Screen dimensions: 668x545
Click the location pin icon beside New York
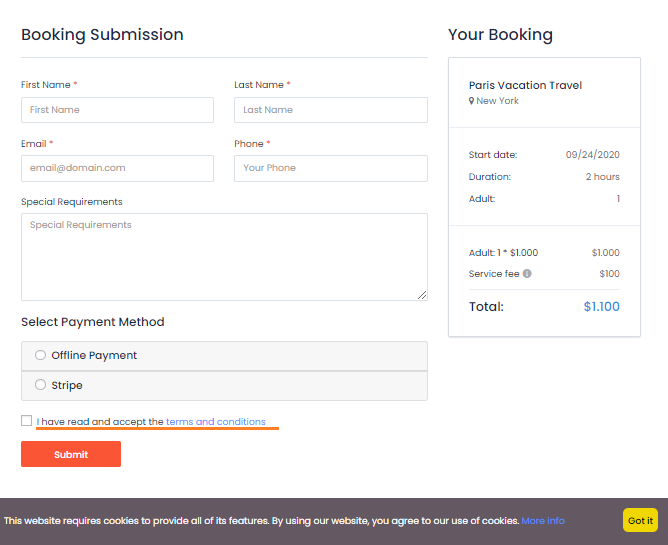[x=472, y=101]
